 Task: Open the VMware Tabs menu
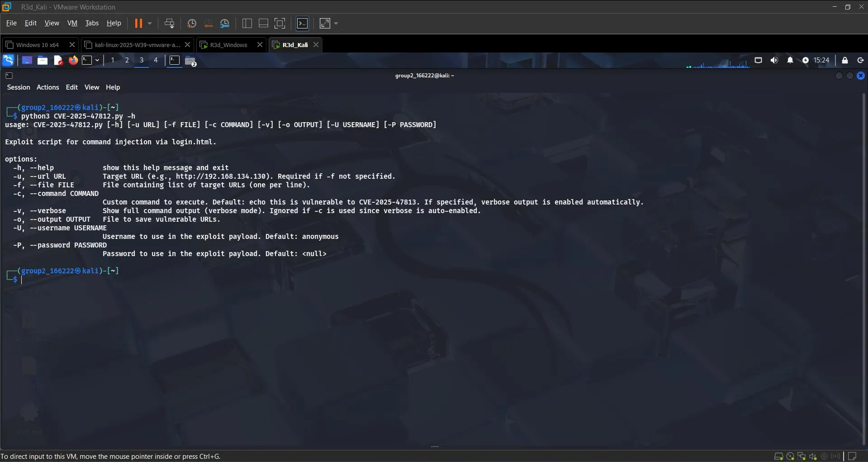92,23
